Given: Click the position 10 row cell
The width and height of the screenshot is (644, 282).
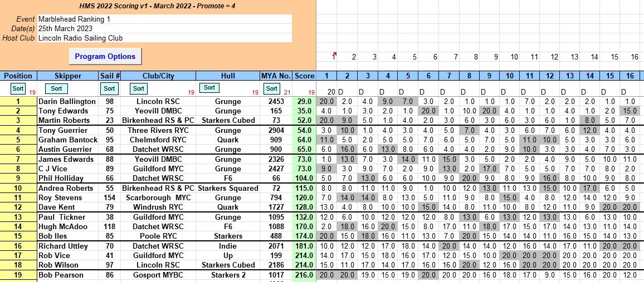Looking at the screenshot, I should click(x=18, y=189).
